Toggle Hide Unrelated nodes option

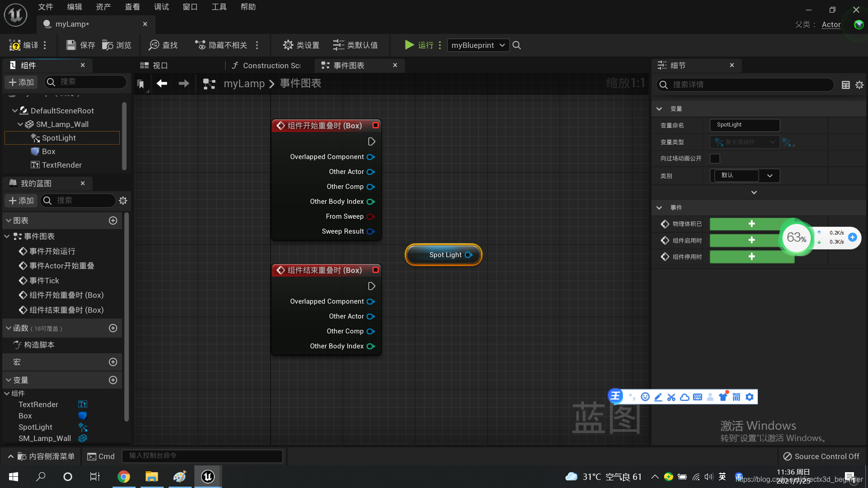[222, 45]
